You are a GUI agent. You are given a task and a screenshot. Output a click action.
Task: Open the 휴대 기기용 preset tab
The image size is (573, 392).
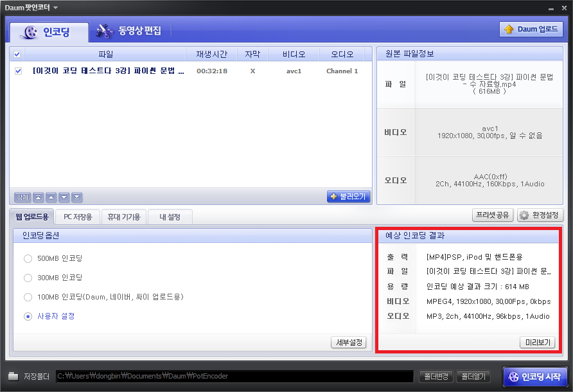coord(124,217)
